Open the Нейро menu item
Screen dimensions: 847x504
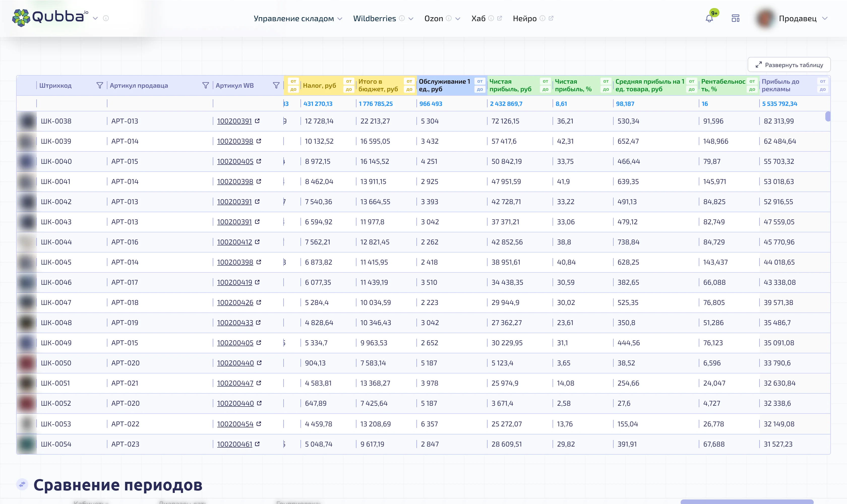[x=525, y=18]
